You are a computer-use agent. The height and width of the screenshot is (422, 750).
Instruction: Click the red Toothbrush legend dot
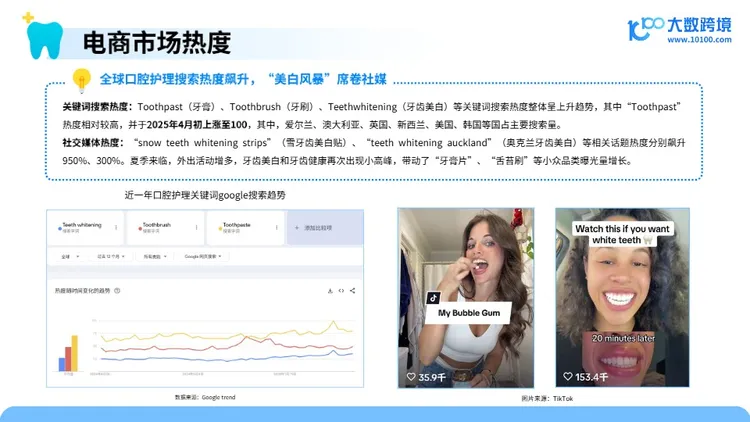[x=140, y=228]
